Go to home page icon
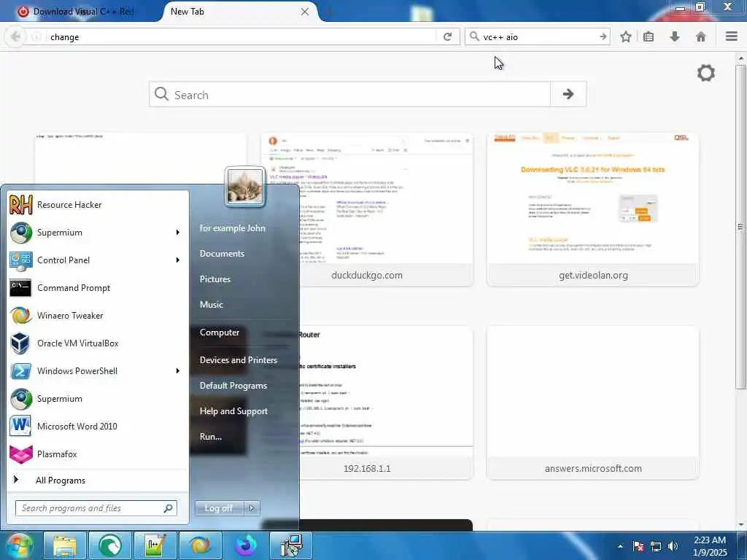Image resolution: width=747 pixels, height=560 pixels. point(701,36)
